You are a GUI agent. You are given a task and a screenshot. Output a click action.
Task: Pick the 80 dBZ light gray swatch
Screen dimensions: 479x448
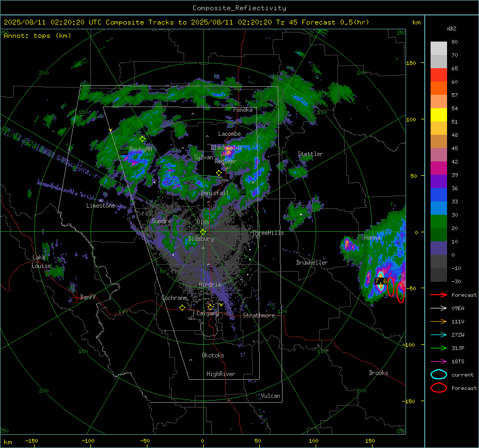(x=439, y=48)
